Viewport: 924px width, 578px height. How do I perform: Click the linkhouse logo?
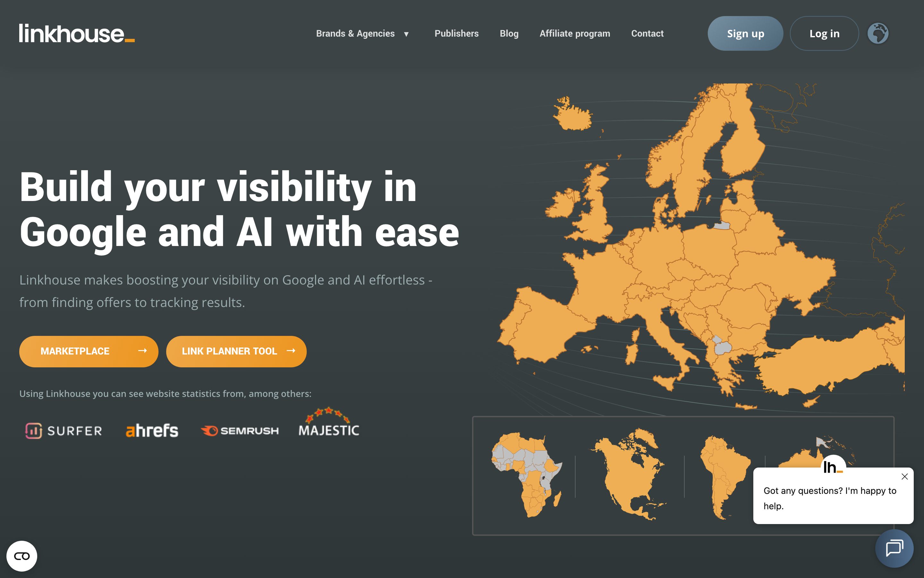[77, 33]
